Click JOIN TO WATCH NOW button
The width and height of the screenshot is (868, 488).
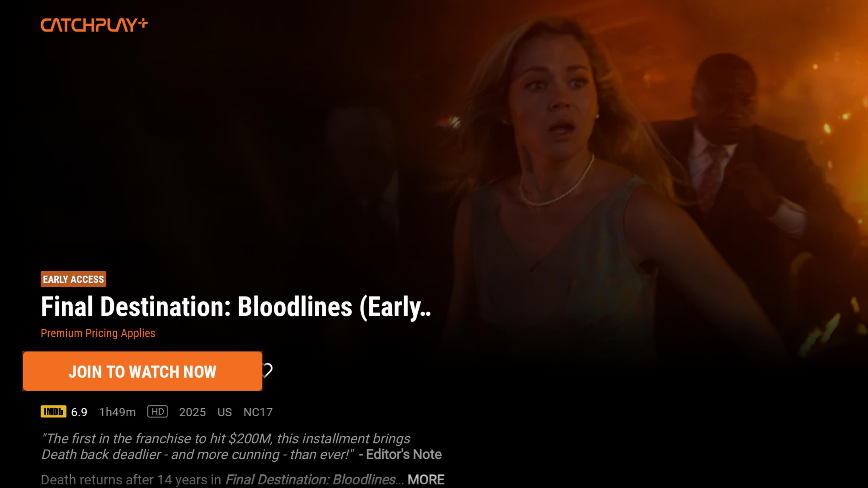(142, 371)
